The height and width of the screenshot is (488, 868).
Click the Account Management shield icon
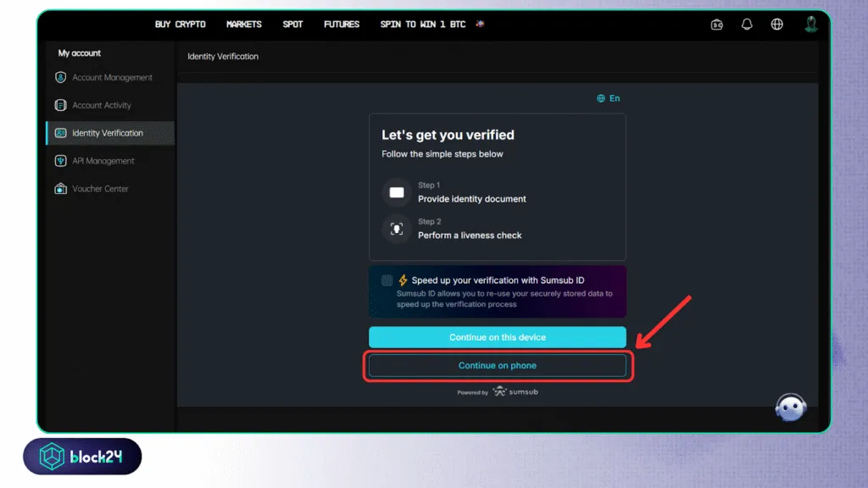point(60,78)
